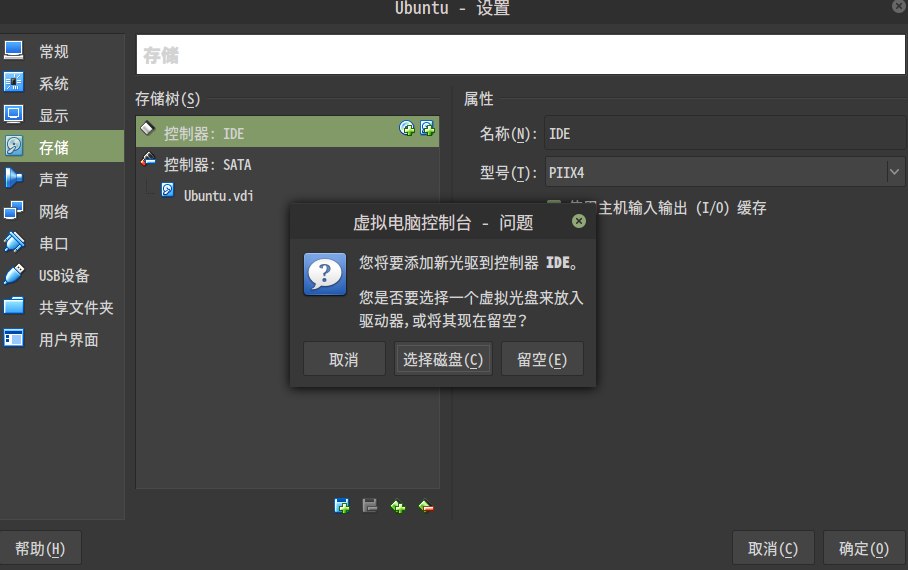Click the 帮助 (Help) button
This screenshot has height=570, width=908.
pos(40,548)
